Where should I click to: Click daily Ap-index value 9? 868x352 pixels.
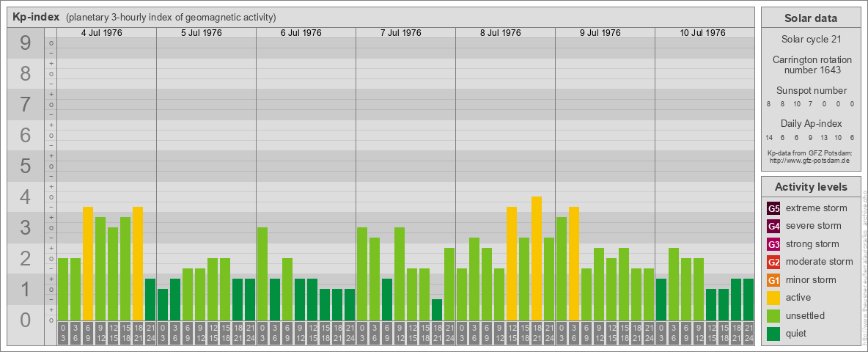tap(810, 137)
